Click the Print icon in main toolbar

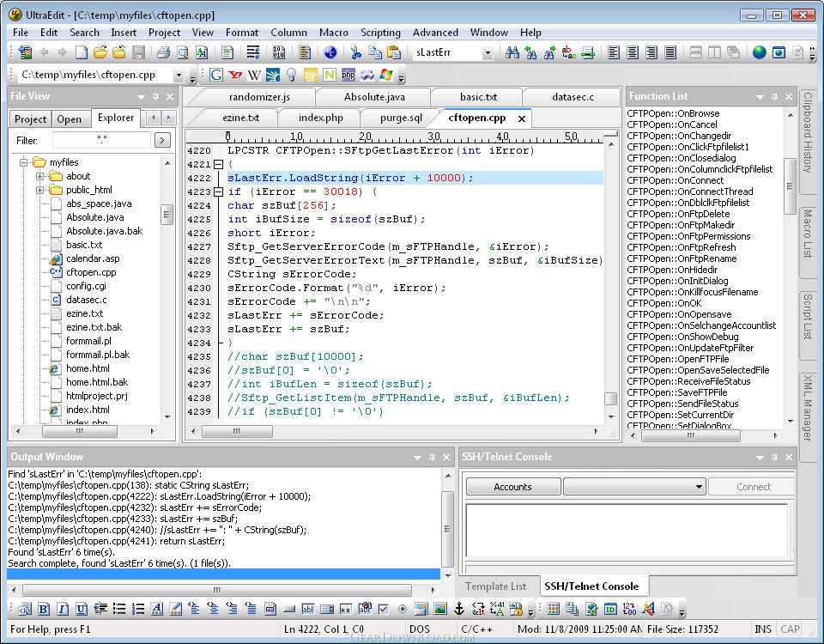coord(163,52)
